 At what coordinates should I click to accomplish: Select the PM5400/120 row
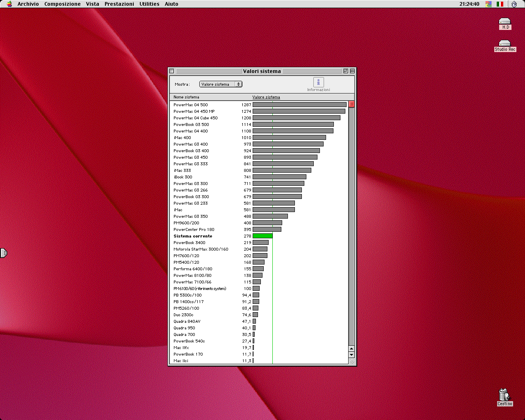259,262
